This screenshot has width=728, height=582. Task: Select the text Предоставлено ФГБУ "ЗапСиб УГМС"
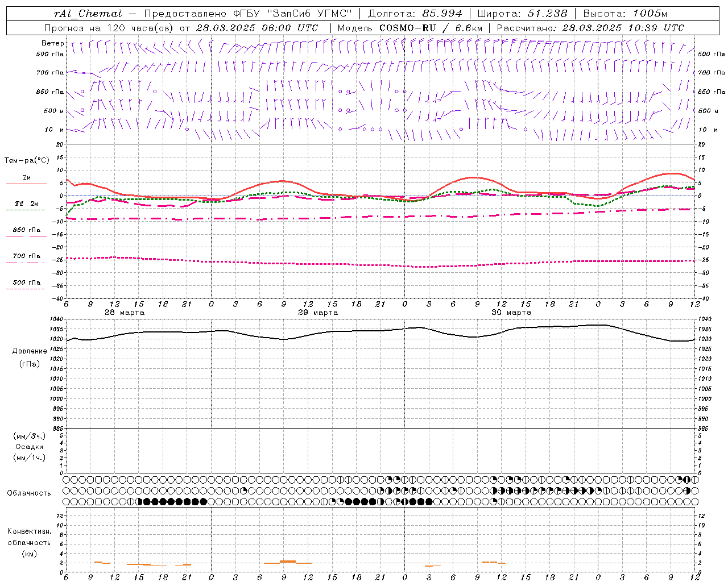point(249,14)
